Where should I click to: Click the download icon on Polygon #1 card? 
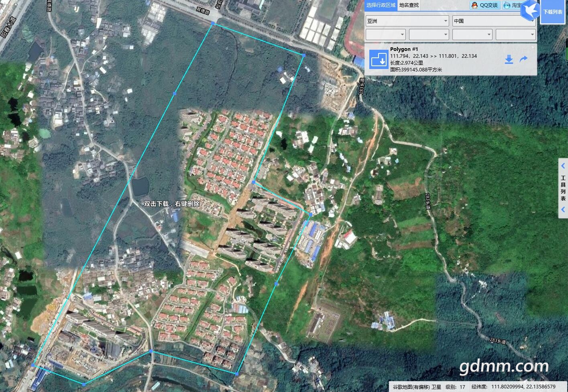click(x=509, y=60)
